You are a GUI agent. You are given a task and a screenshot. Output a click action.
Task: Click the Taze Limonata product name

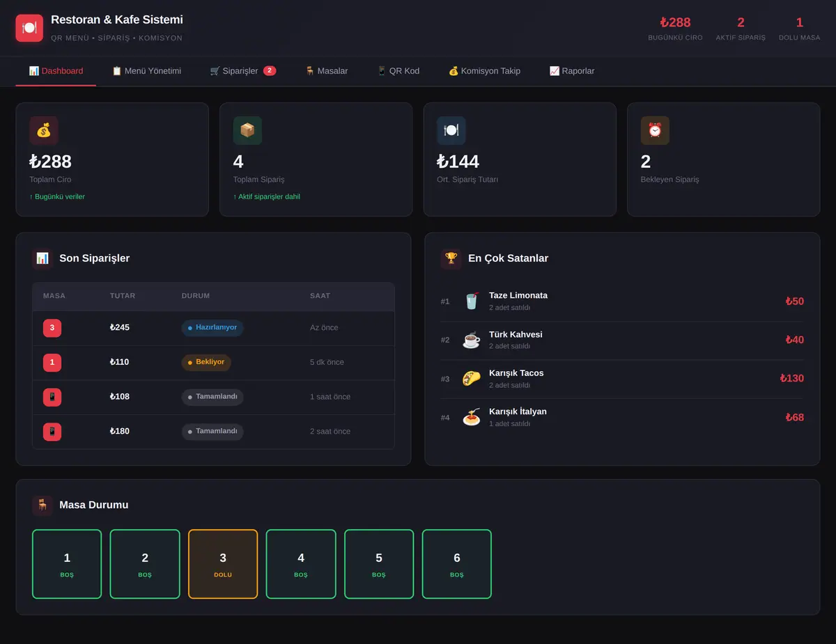(518, 295)
